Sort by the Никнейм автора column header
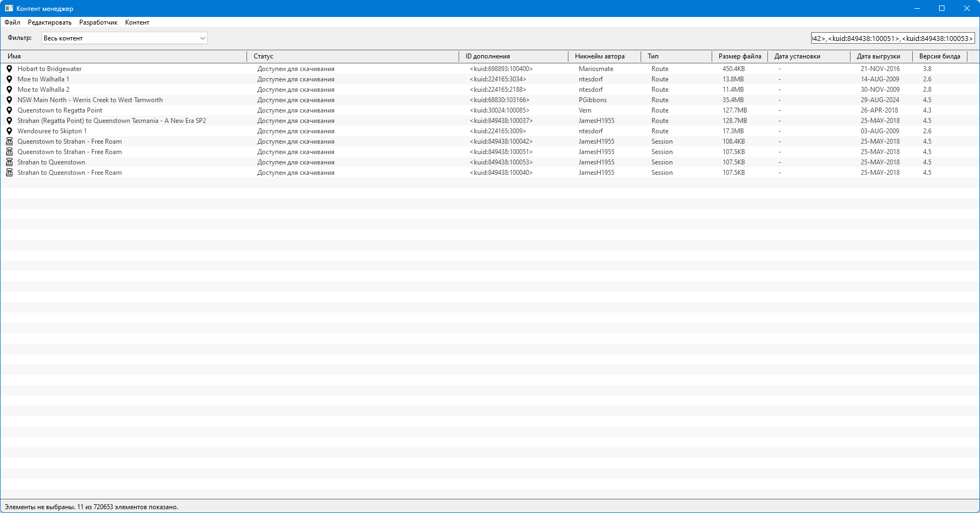This screenshot has height=513, width=980. click(605, 56)
